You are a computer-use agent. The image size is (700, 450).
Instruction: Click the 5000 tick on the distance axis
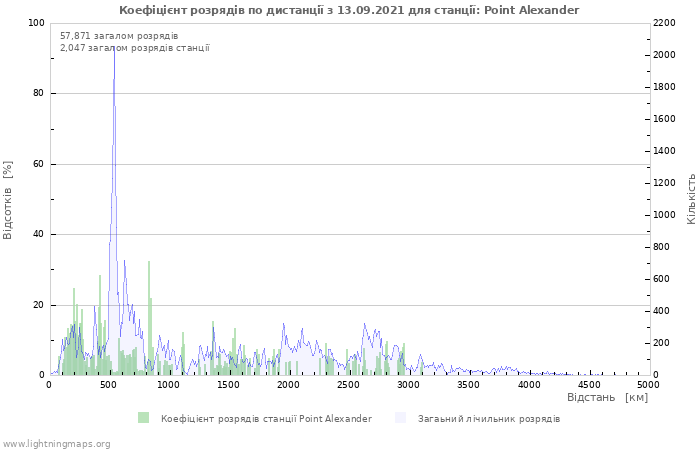(648, 385)
